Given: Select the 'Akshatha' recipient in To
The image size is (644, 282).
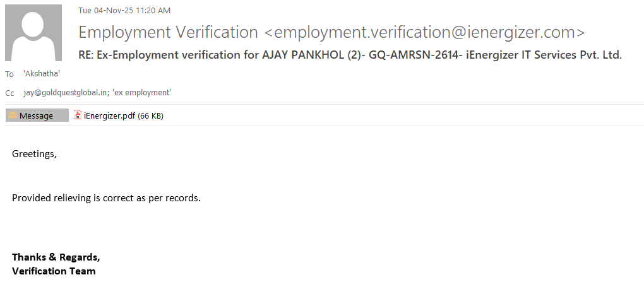Looking at the screenshot, I should tap(42, 74).
